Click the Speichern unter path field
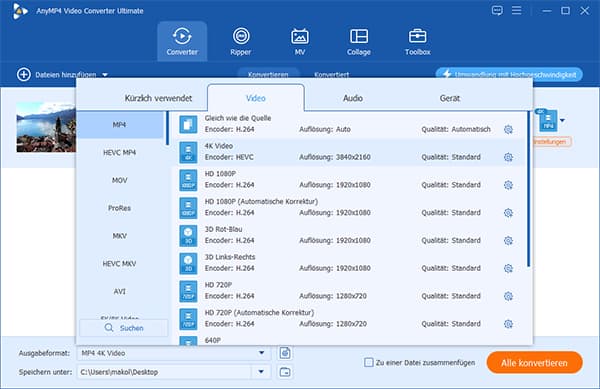 tap(165, 372)
